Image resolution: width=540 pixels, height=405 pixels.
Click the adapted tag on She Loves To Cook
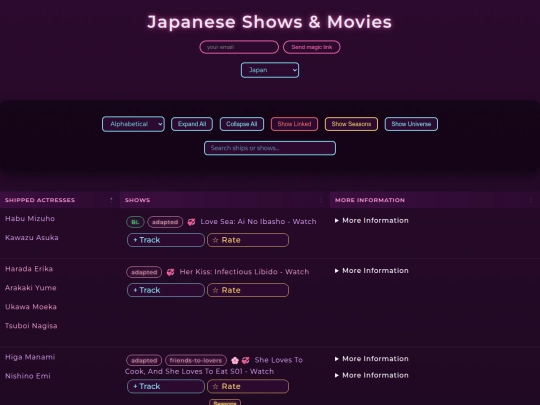144,361
